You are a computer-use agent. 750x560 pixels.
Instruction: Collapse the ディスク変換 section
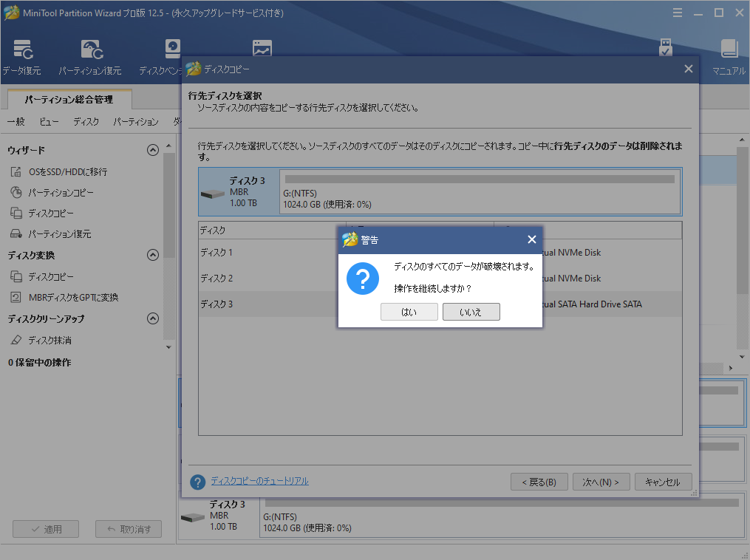tap(153, 256)
